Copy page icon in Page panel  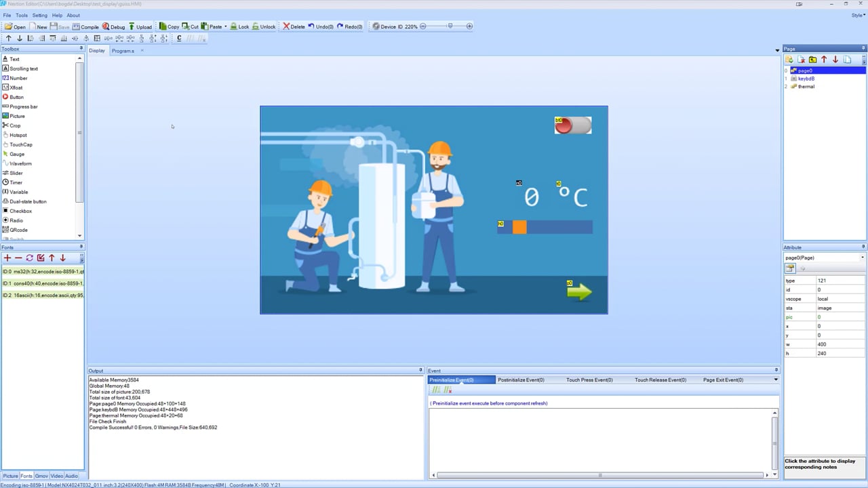tap(847, 60)
